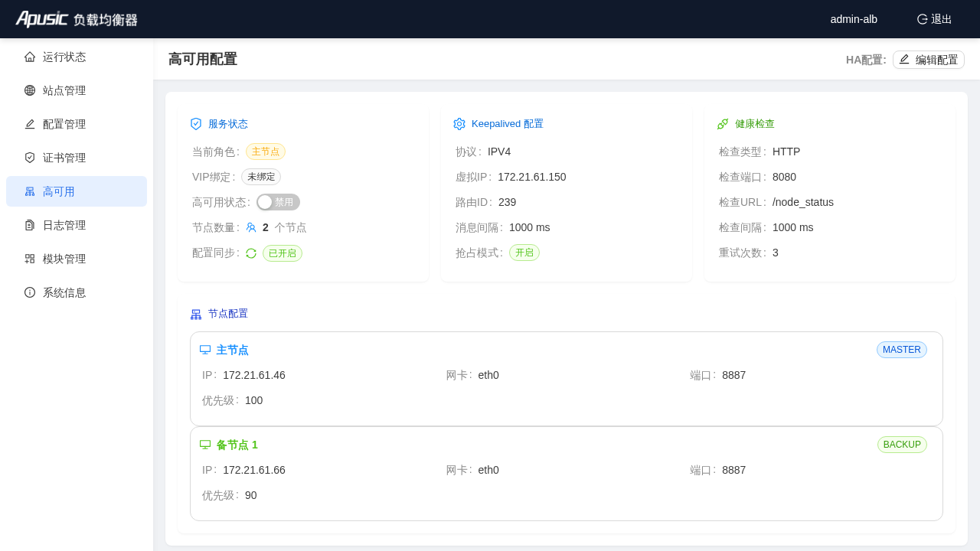
Task: Click router ID value 239
Action: 508,202
